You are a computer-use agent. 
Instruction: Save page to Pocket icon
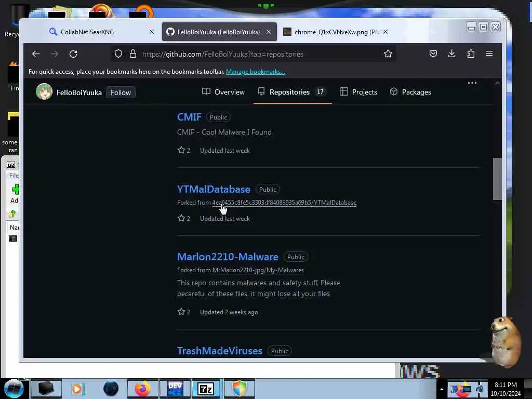point(433,54)
